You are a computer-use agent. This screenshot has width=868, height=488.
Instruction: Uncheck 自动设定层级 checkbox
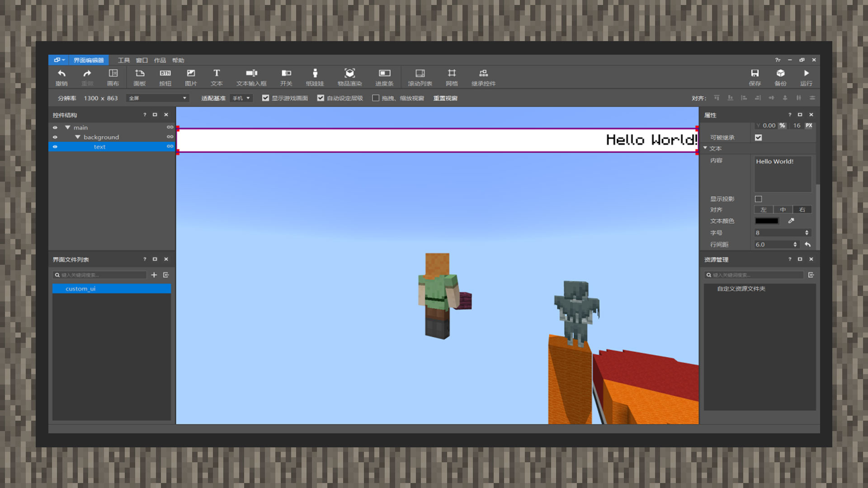tap(321, 98)
